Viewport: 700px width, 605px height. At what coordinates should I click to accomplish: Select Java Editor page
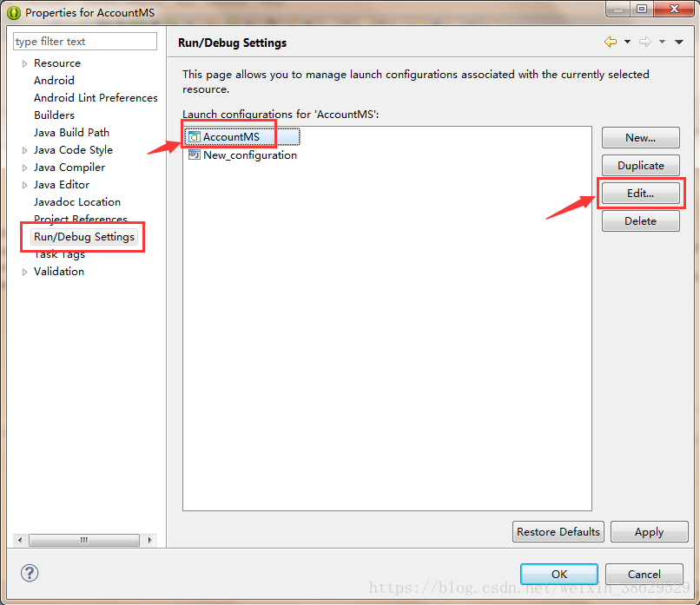point(62,185)
